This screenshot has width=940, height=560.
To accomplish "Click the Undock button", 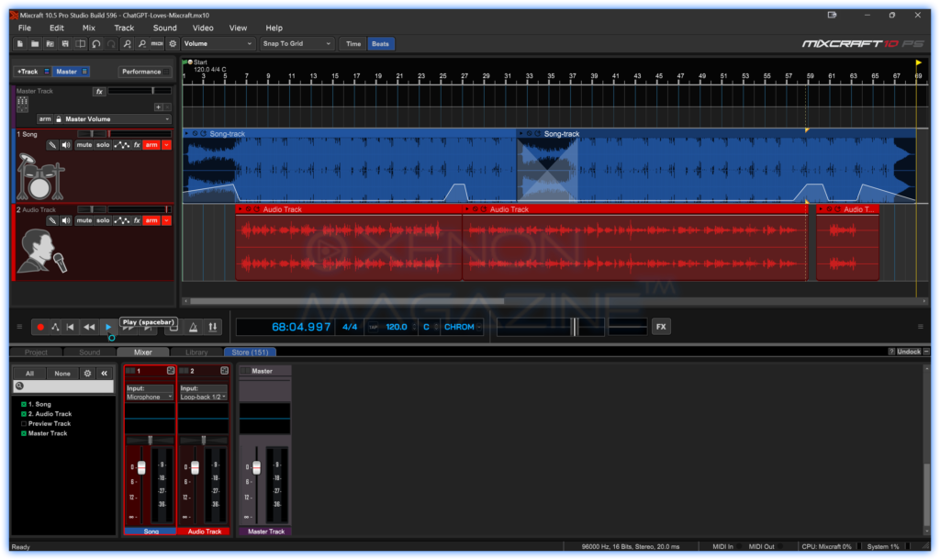I will (x=909, y=352).
